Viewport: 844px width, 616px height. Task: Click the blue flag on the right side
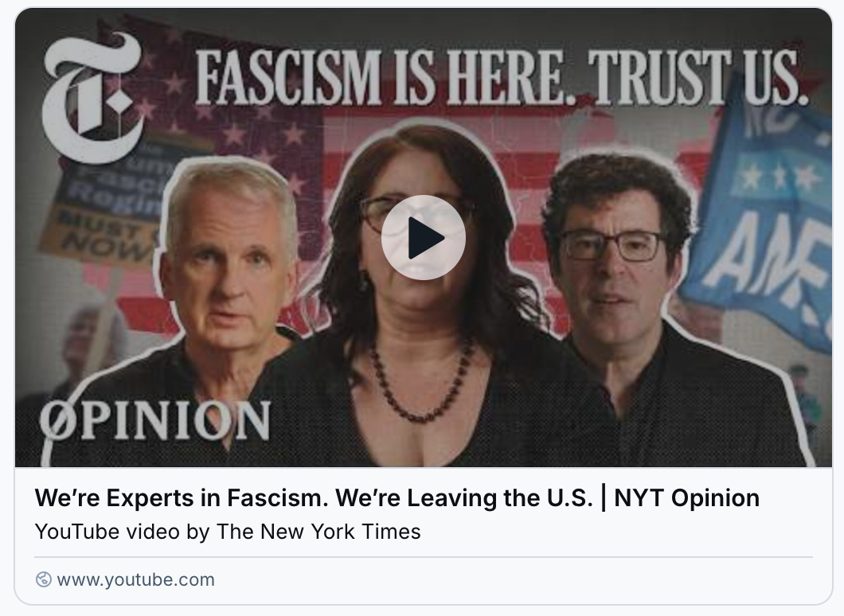(x=764, y=215)
